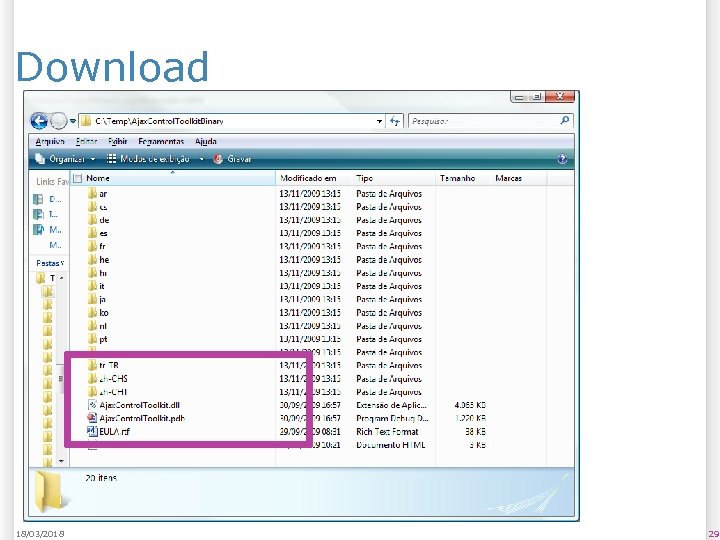Select the tr-TR folder icon
Viewport: 720px width, 540px height.
92,366
